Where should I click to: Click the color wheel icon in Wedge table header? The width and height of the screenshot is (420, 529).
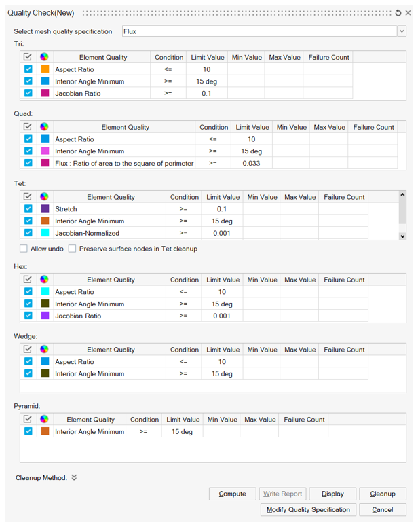[44, 350]
